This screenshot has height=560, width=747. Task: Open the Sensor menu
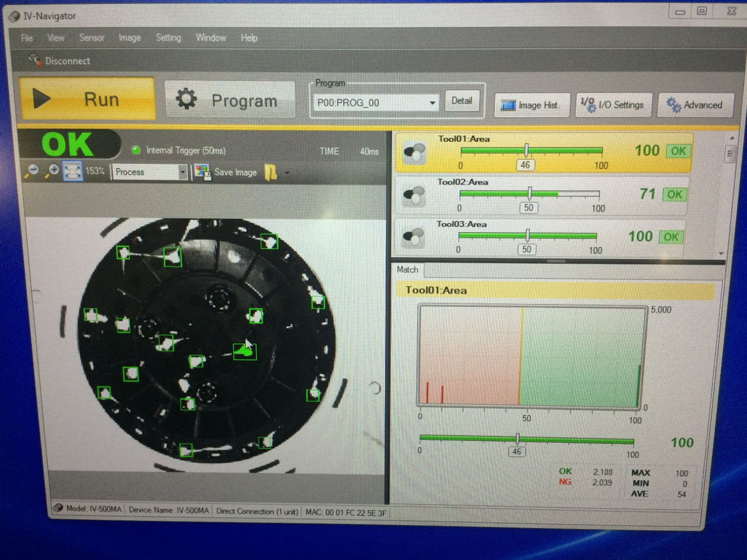point(92,38)
